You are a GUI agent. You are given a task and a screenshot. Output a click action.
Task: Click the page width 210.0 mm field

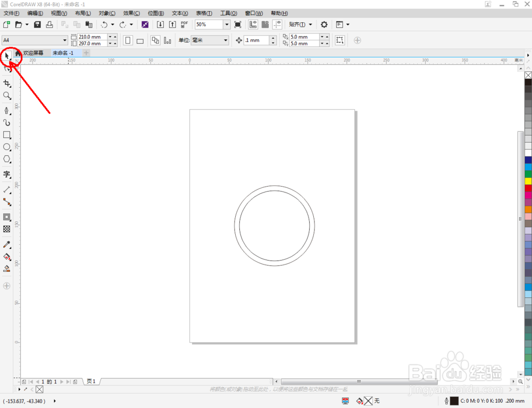(x=93, y=37)
